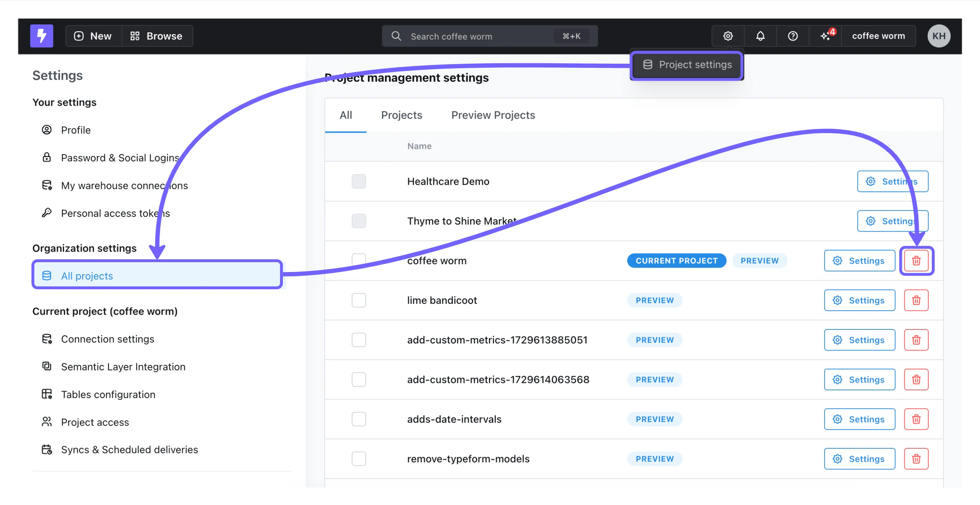980x505 pixels.
Task: Delete the coffee worm project via trash icon
Action: [x=916, y=261]
